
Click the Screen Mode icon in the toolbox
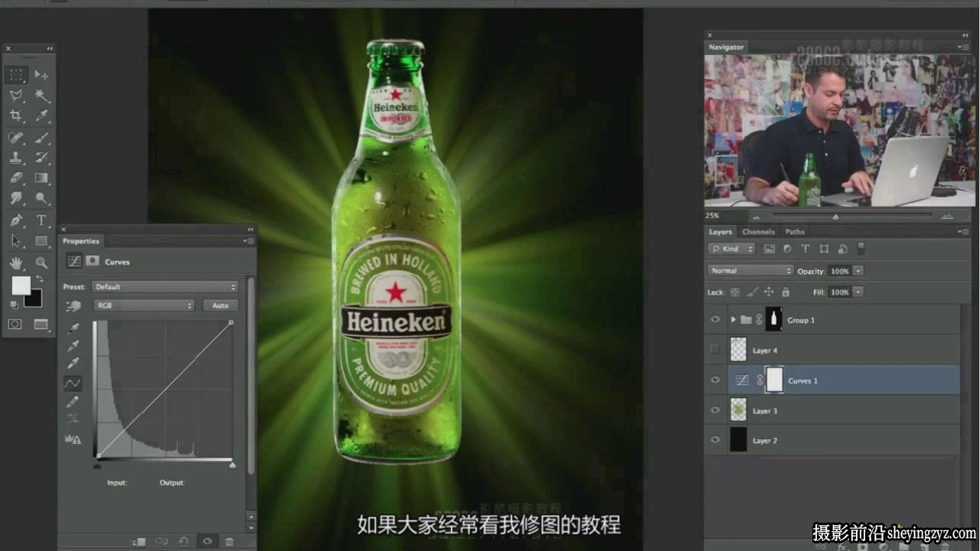click(x=41, y=324)
